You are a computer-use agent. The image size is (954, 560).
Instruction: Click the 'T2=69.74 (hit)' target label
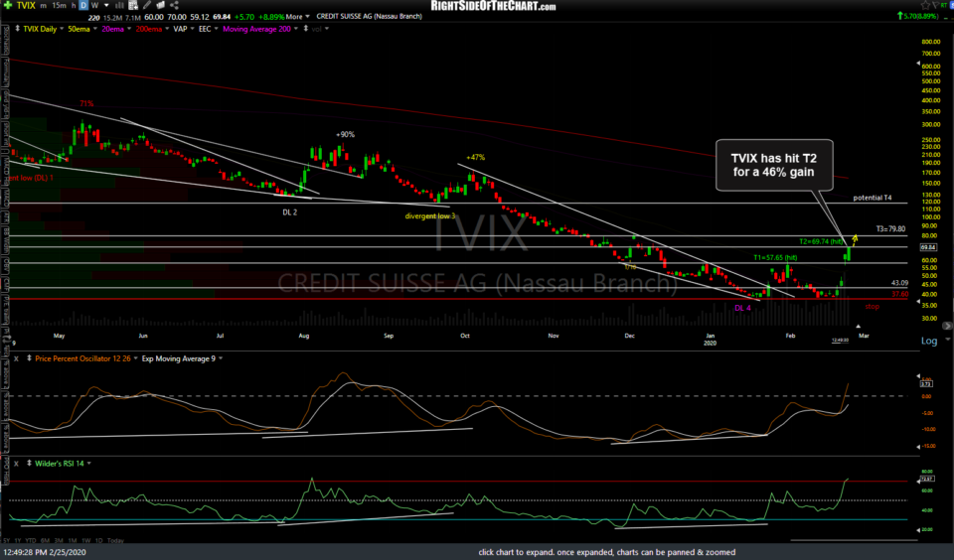821,241
